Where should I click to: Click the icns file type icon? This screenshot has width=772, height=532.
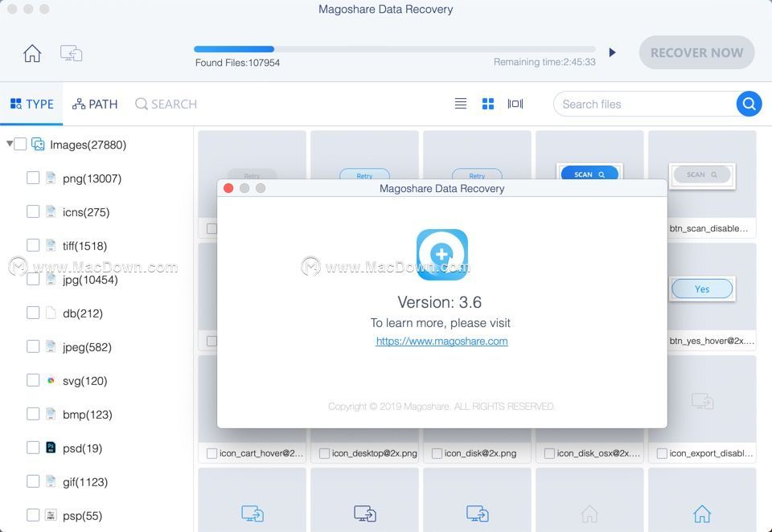tap(51, 211)
